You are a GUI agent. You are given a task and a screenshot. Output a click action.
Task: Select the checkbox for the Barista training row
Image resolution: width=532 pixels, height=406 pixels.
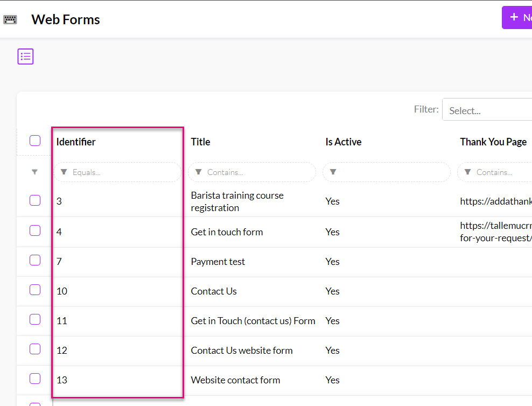point(35,201)
